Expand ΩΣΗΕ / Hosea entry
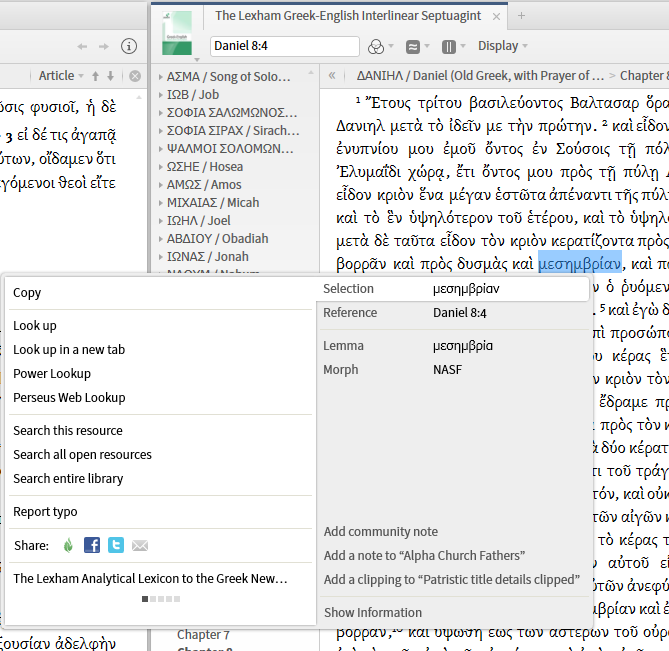This screenshot has height=651, width=669. (160, 167)
